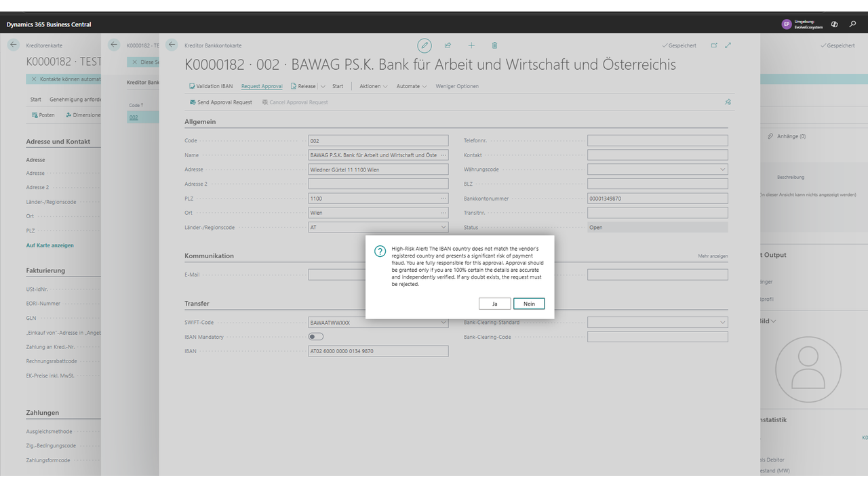Screen dimensions: 868x488
Task: Dismiss the 'Kontakte können automat' notification
Action: point(34,79)
